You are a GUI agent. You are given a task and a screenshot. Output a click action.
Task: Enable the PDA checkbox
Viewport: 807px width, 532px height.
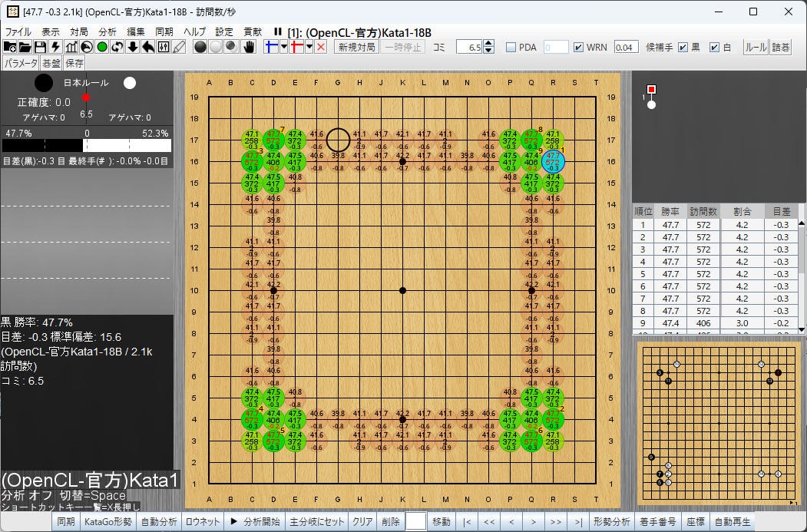pos(511,48)
